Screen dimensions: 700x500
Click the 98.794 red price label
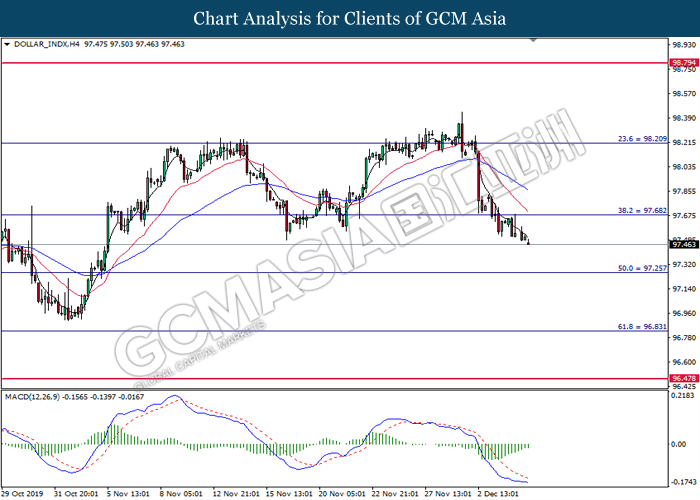tap(684, 63)
